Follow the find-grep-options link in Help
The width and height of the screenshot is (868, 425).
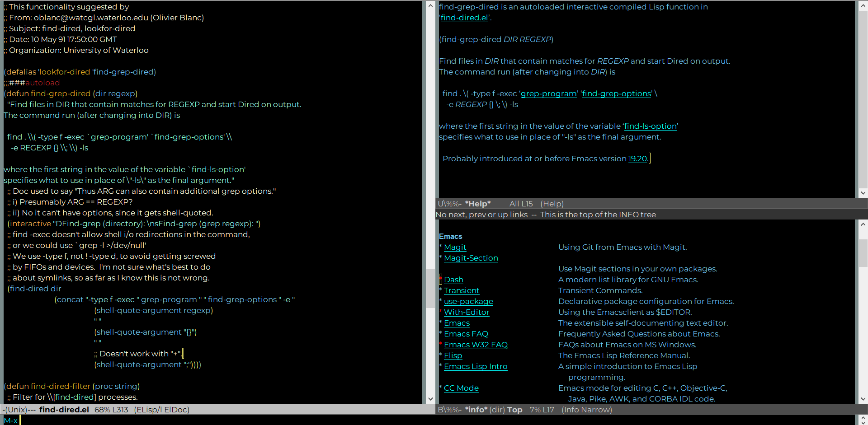617,93
